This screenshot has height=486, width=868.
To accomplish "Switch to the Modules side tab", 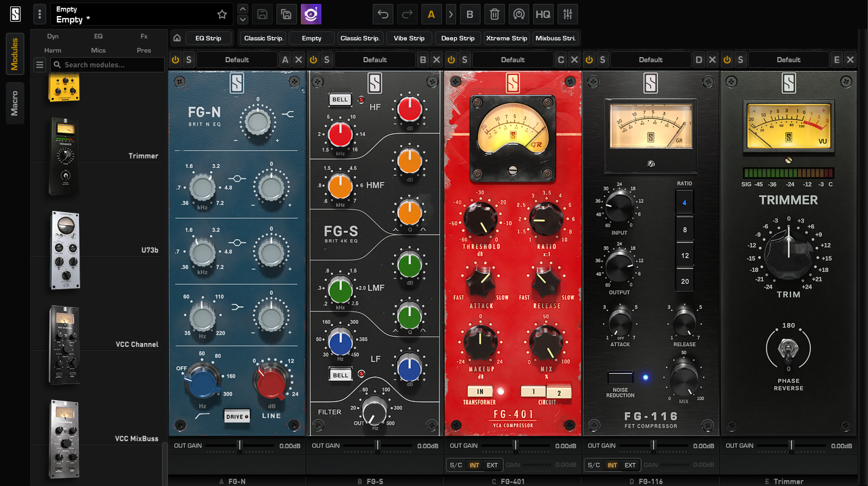I will pos(15,54).
